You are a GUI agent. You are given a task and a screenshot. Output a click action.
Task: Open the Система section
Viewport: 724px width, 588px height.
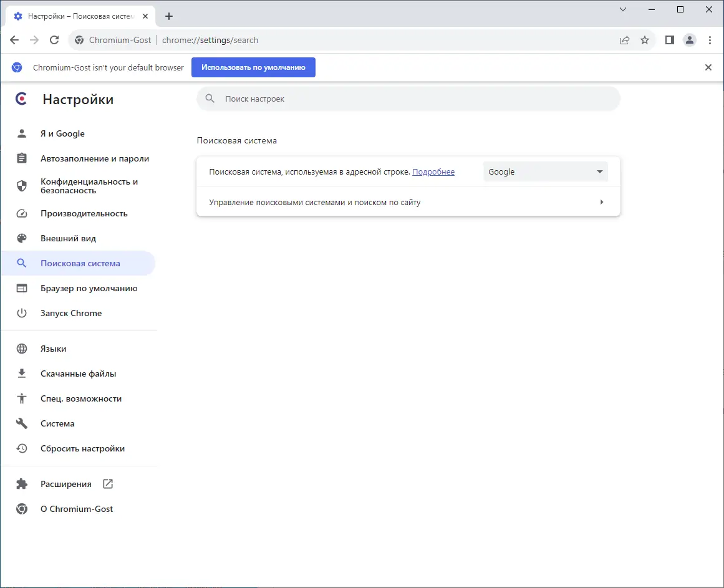[x=79, y=423]
